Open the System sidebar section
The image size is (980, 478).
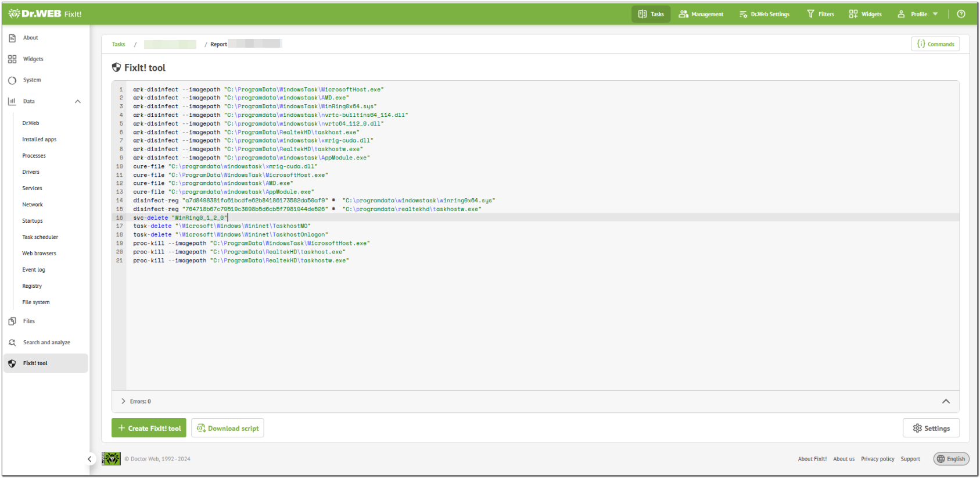[32, 80]
